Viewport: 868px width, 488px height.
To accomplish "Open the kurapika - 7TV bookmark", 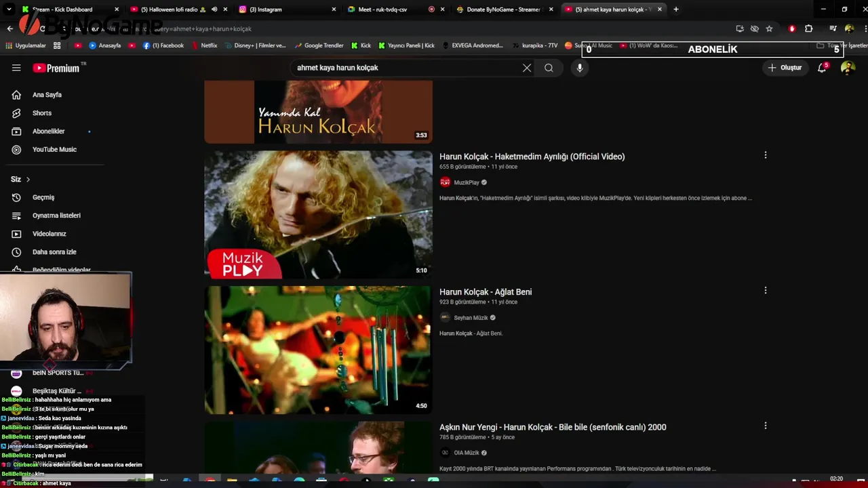I will tap(534, 45).
